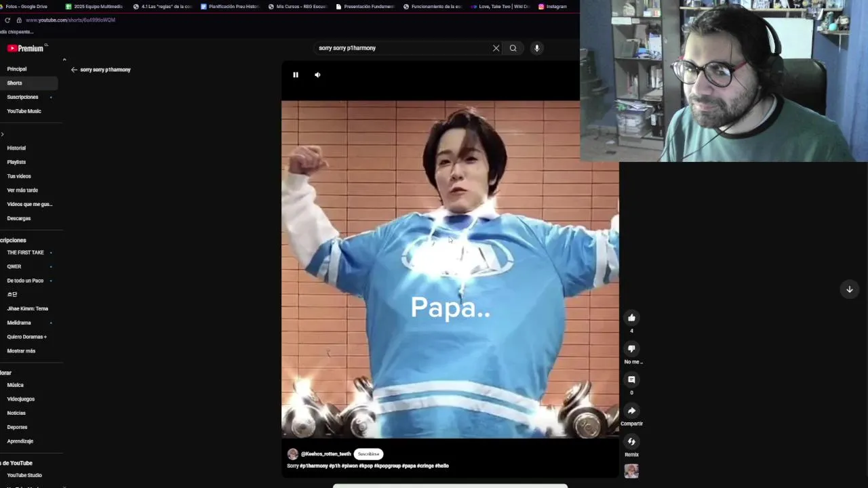
Task: Switch to Planificación Preu Historia tab
Action: click(230, 6)
